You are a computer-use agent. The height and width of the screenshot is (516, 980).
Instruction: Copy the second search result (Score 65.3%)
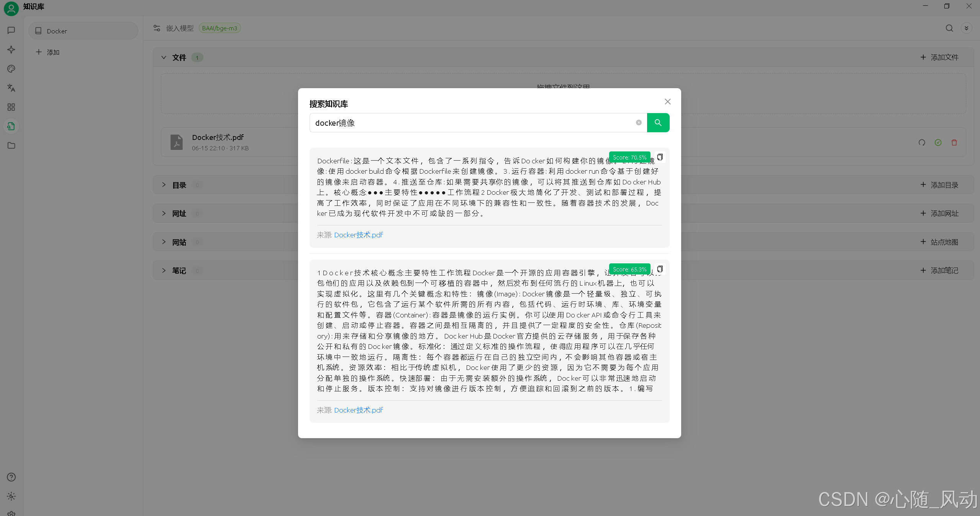[x=660, y=269]
